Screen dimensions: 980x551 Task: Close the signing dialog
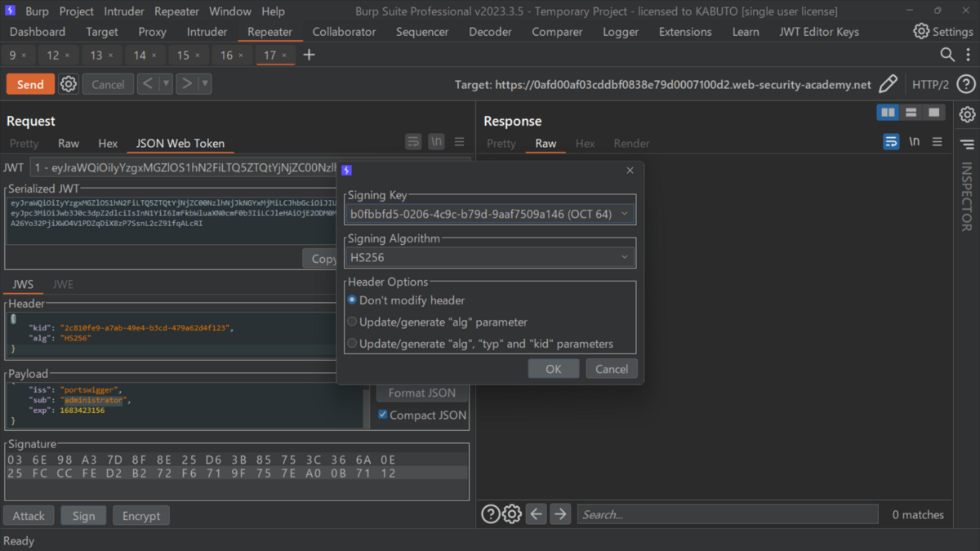(630, 171)
